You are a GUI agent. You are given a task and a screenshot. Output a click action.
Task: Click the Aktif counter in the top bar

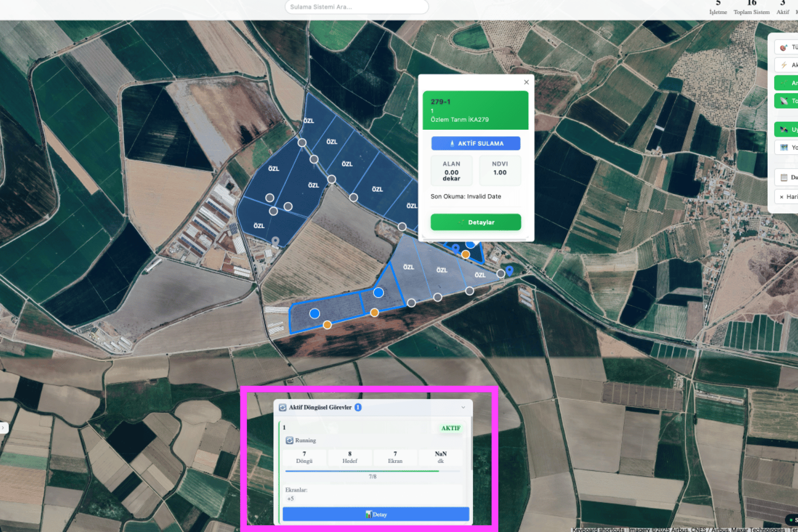pyautogui.click(x=782, y=7)
